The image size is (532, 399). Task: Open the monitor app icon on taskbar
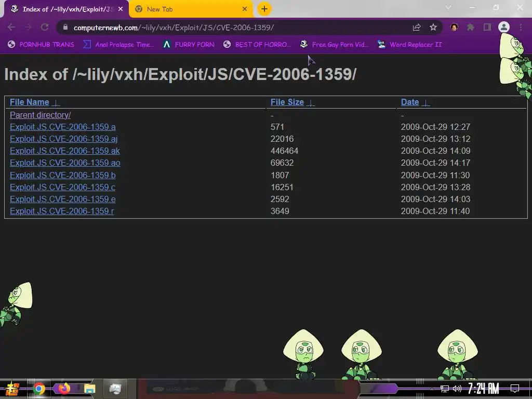tap(115, 389)
